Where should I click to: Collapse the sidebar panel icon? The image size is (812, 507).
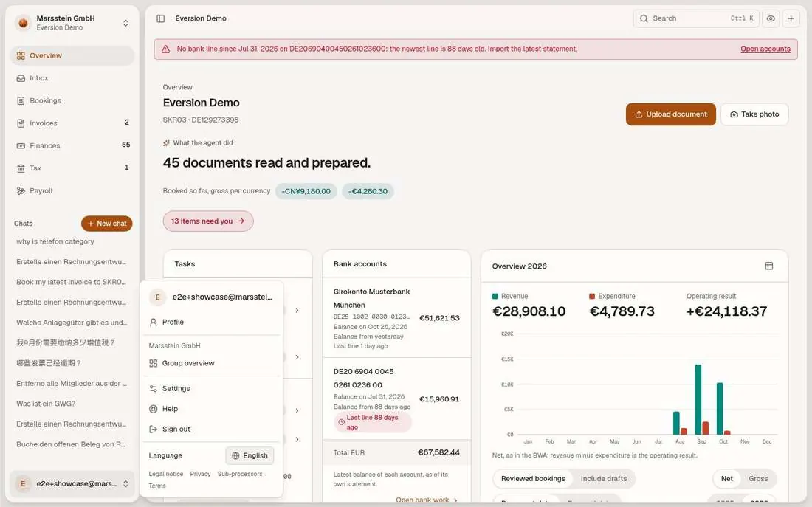(x=160, y=18)
